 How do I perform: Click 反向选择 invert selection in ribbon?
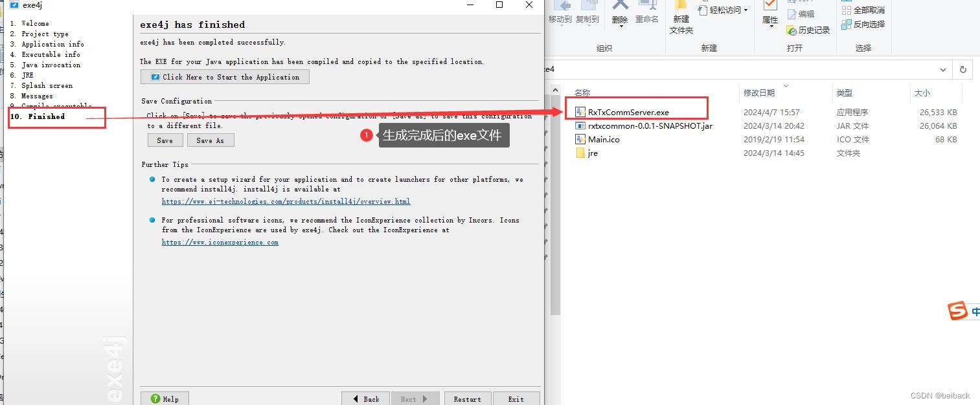pos(863,25)
